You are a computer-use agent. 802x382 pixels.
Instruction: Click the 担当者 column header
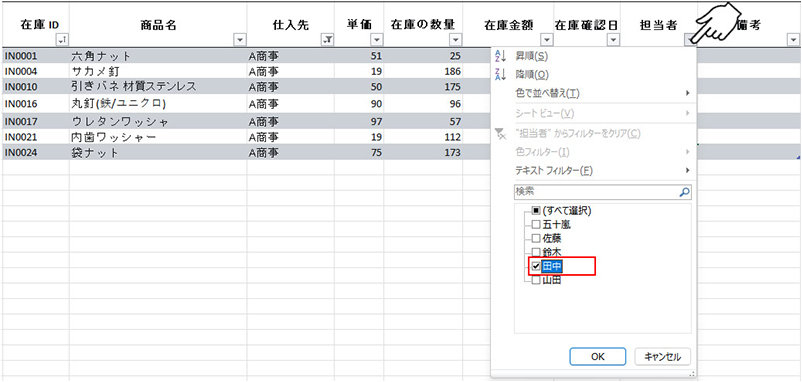pyautogui.click(x=658, y=25)
